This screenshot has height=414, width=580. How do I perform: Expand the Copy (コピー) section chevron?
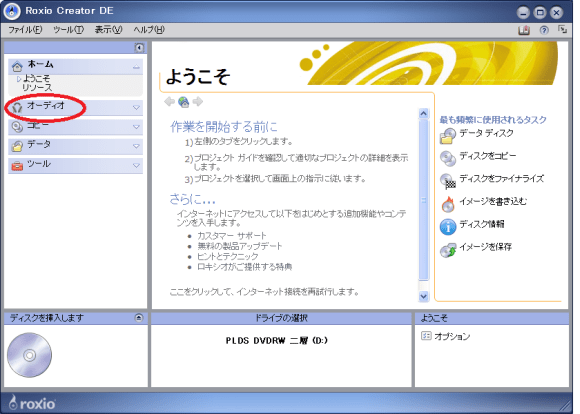coord(136,127)
